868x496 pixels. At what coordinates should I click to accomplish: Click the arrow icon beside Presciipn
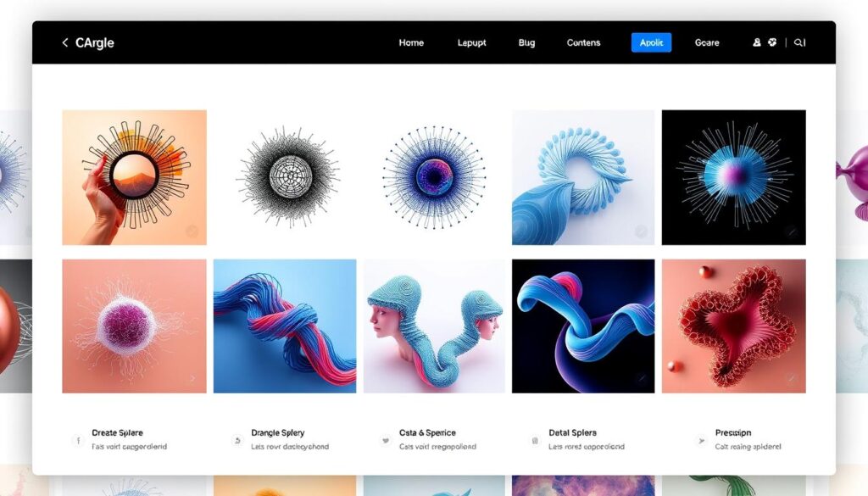click(x=700, y=440)
